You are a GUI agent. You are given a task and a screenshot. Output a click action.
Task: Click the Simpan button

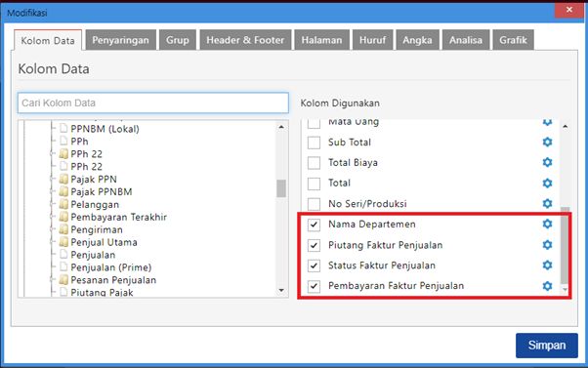(x=547, y=346)
